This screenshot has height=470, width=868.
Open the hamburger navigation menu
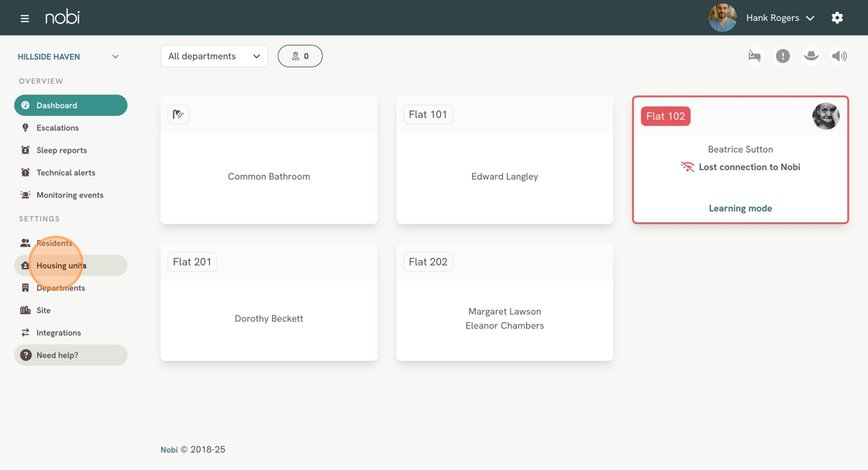25,18
